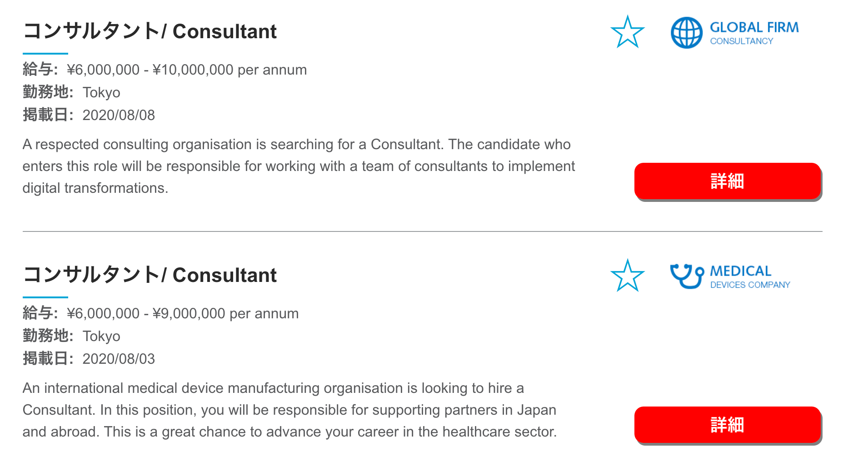Open the second コンサルタント/ Consultant job title
868x462 pixels.
tap(150, 275)
